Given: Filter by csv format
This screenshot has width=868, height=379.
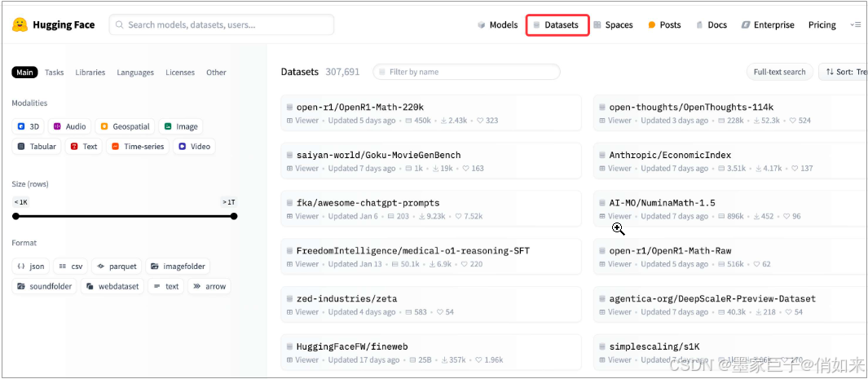Looking at the screenshot, I should (x=70, y=267).
